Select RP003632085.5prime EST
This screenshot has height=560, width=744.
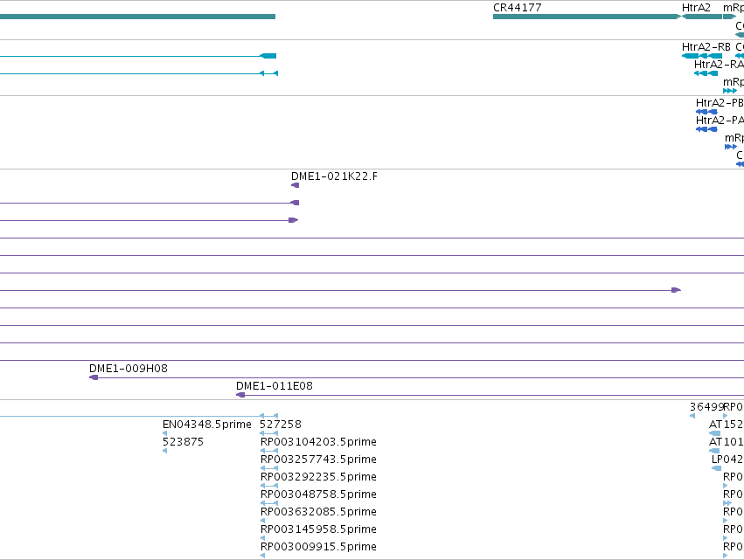click(x=262, y=521)
